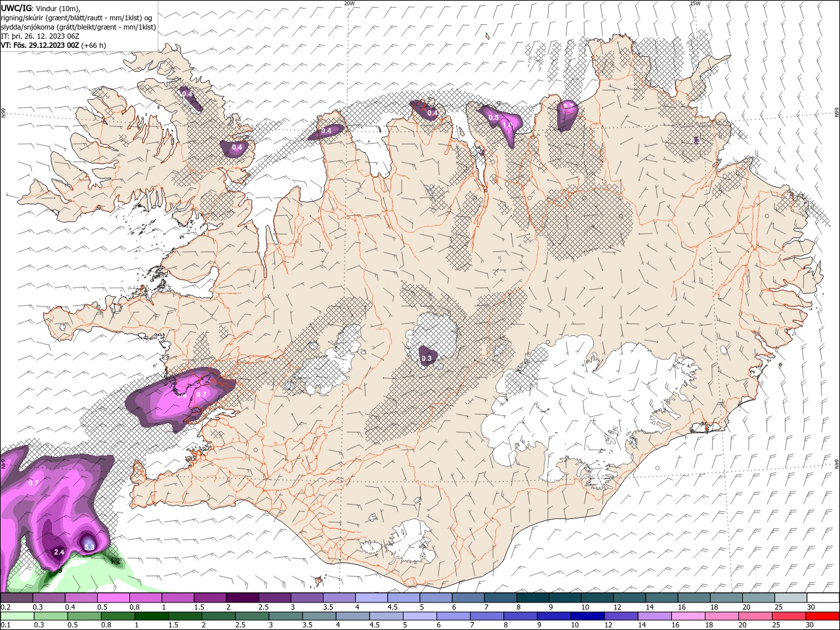Select the near-black purple 2 swatch in snow scale
Screen dimensions: 840x630
(242, 598)
